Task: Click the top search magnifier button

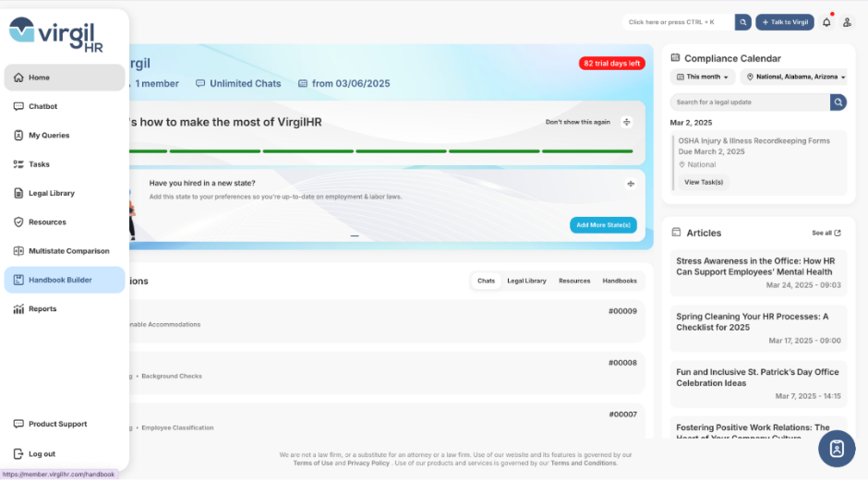Action: point(743,22)
